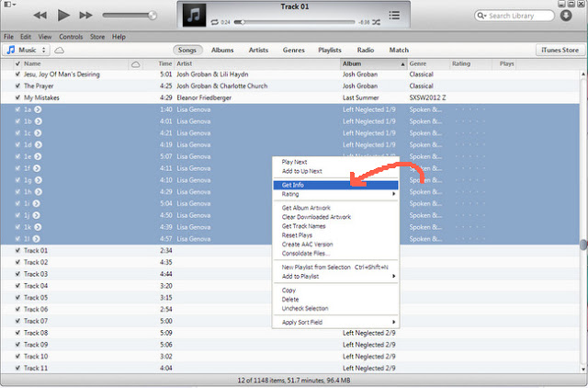Image resolution: width=588 pixels, height=388 pixels.
Task: Click the arrow icon next to 1a
Action: pyautogui.click(x=38, y=109)
